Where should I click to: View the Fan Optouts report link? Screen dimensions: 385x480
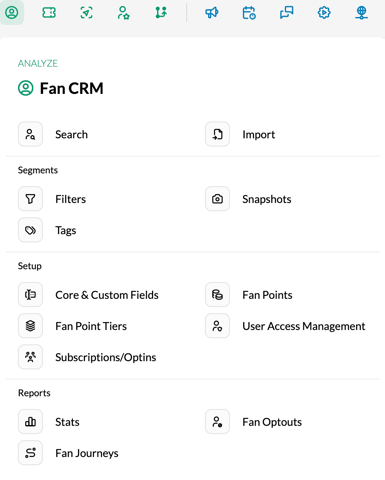[x=272, y=422]
